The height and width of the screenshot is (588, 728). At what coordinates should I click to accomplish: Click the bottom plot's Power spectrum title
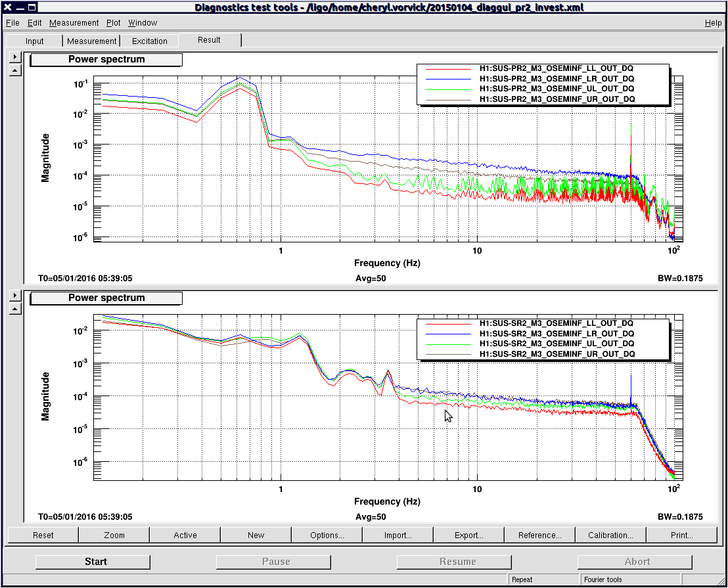106,298
